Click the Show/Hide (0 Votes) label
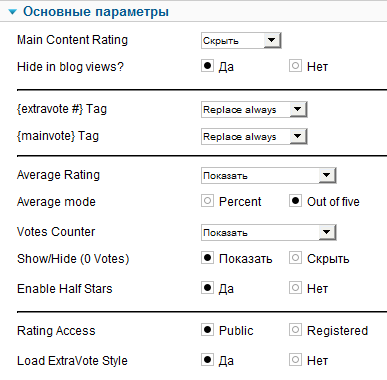This screenshot has height=380, width=387. [x=73, y=259]
